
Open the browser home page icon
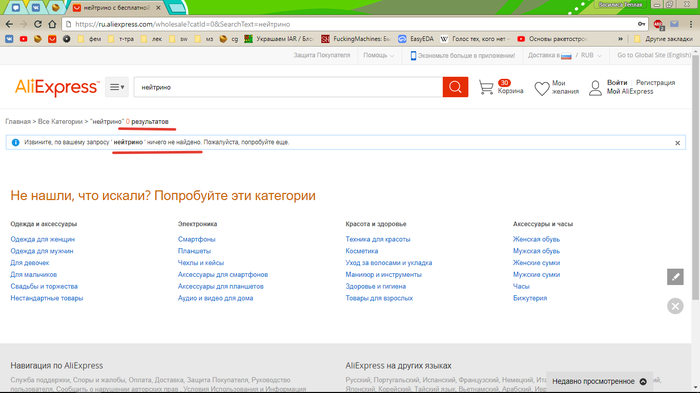[x=52, y=24]
